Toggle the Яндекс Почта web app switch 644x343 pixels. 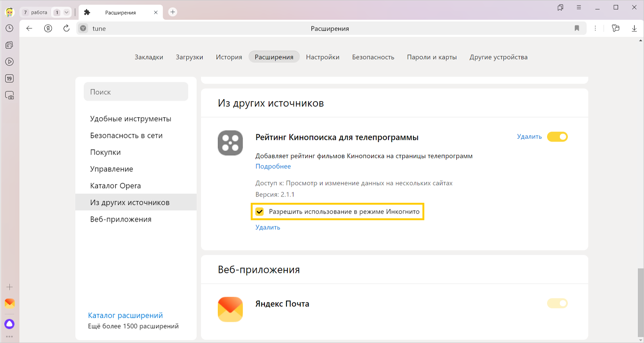coord(557,303)
